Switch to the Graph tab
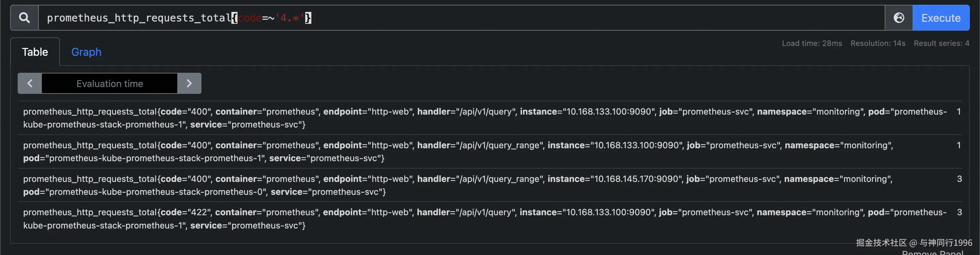 click(x=86, y=52)
